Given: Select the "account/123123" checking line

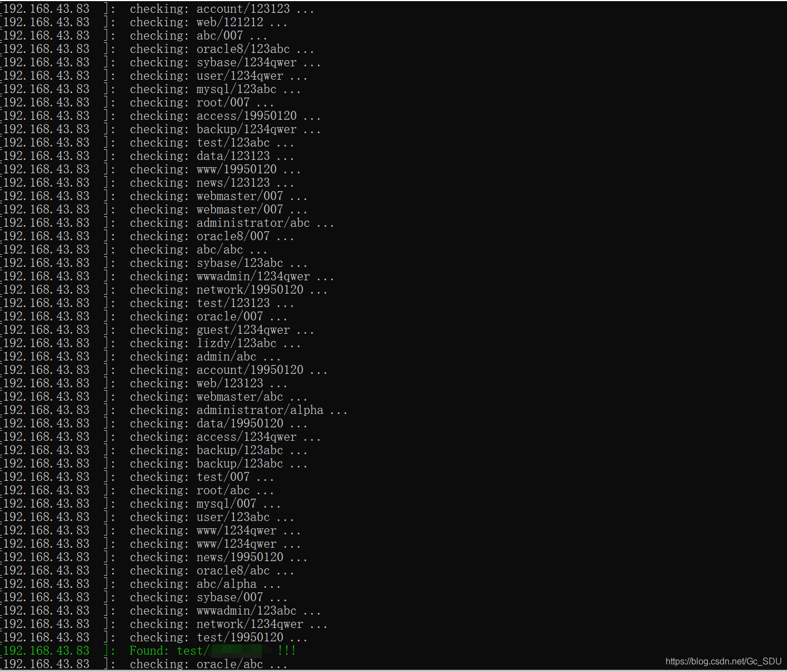Looking at the screenshot, I should pos(158,8).
